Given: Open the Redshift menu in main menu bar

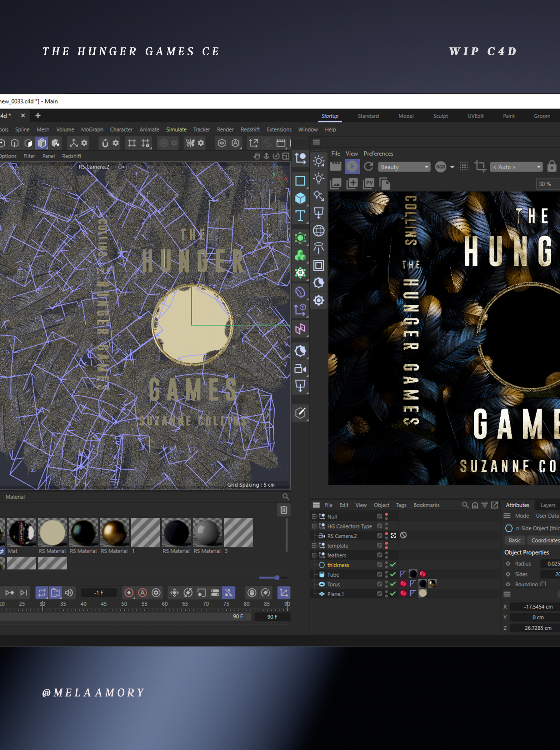Looking at the screenshot, I should pos(250,129).
